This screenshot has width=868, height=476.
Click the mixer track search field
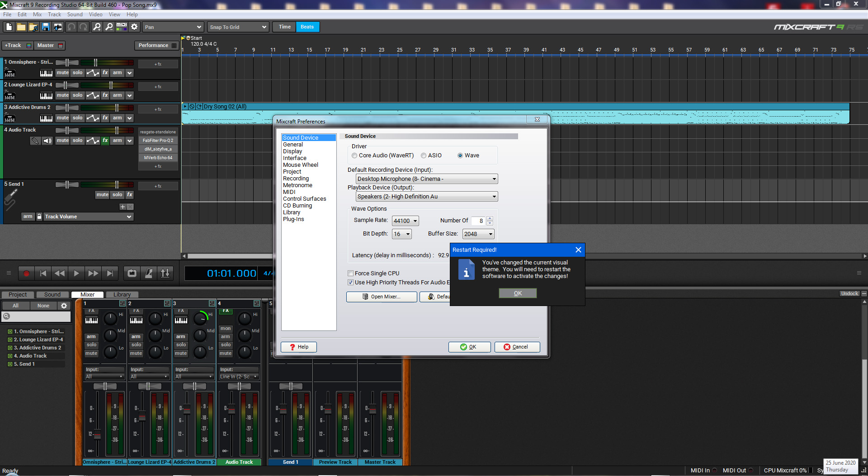[x=36, y=316]
